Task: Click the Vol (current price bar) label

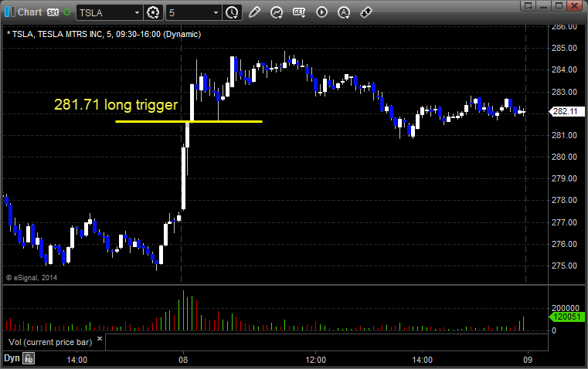Action: coord(50,342)
